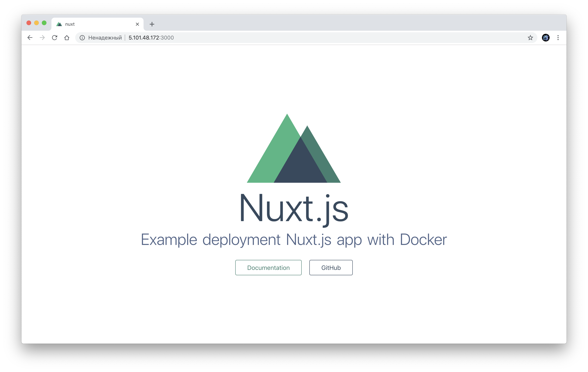588x372 pixels.
Task: Bookmark this page with star icon
Action: tap(530, 38)
